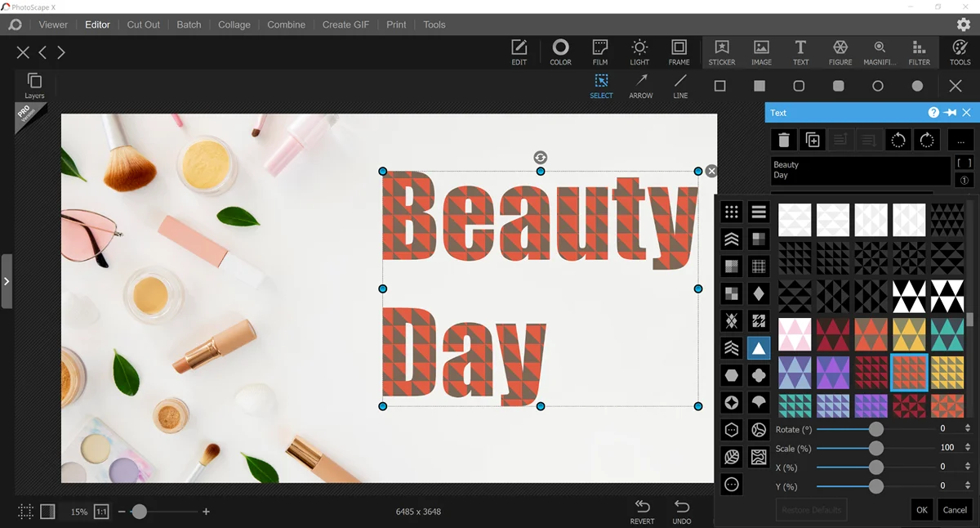Choose the pink triangle pattern swatch

(x=795, y=335)
